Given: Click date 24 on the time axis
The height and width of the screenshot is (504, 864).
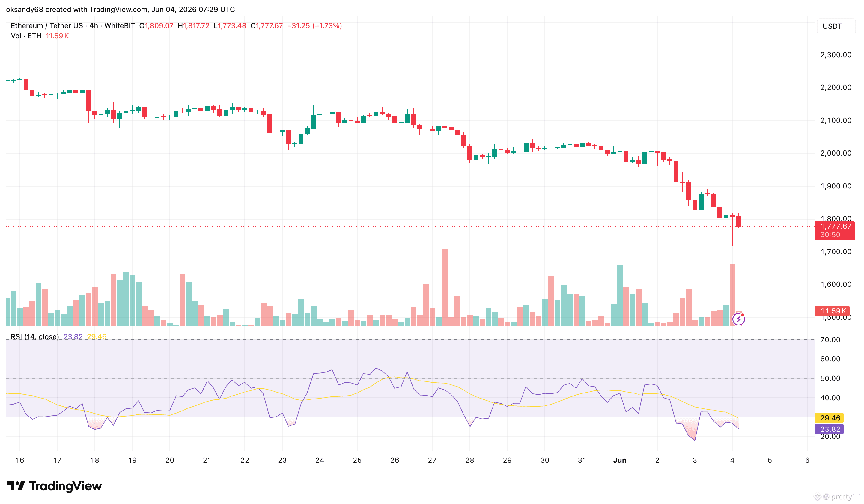Looking at the screenshot, I should tap(320, 460).
